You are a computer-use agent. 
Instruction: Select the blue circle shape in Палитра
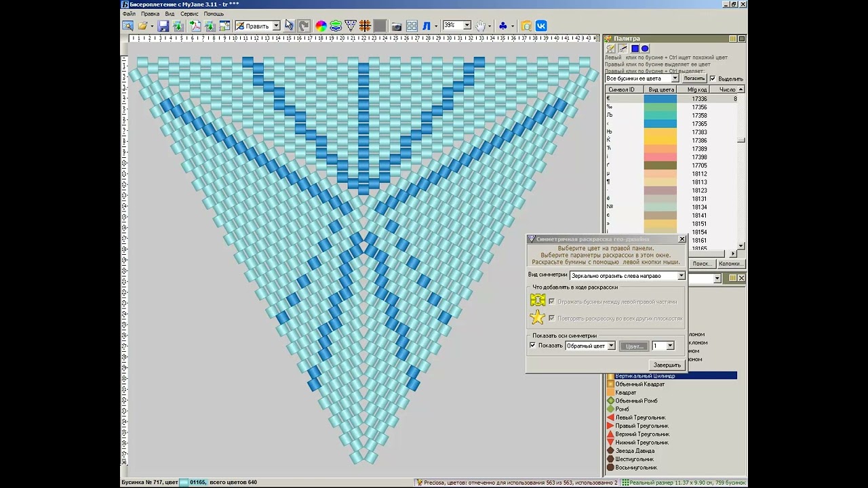point(645,49)
